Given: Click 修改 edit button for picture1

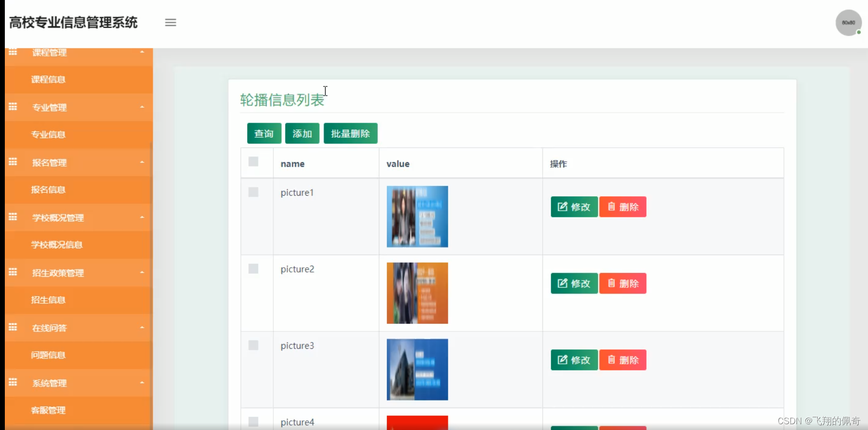Looking at the screenshot, I should click(x=574, y=207).
